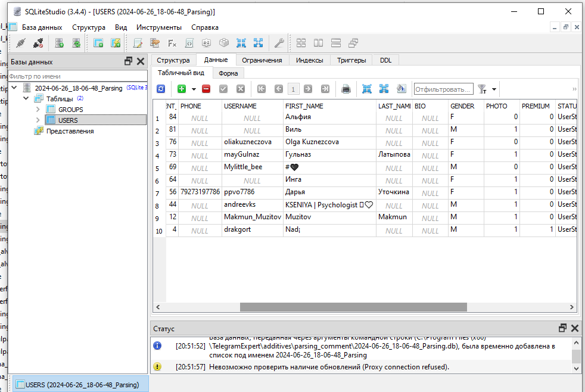Open the filter mode dropdown arrow
Screen dimensions: 585x392
(494, 89)
